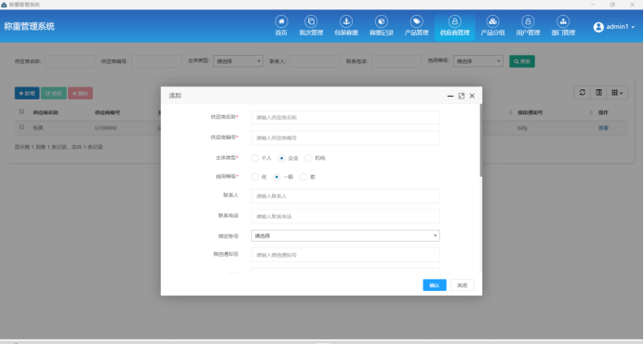Click the 供应商编号 search filter field

pos(156,61)
